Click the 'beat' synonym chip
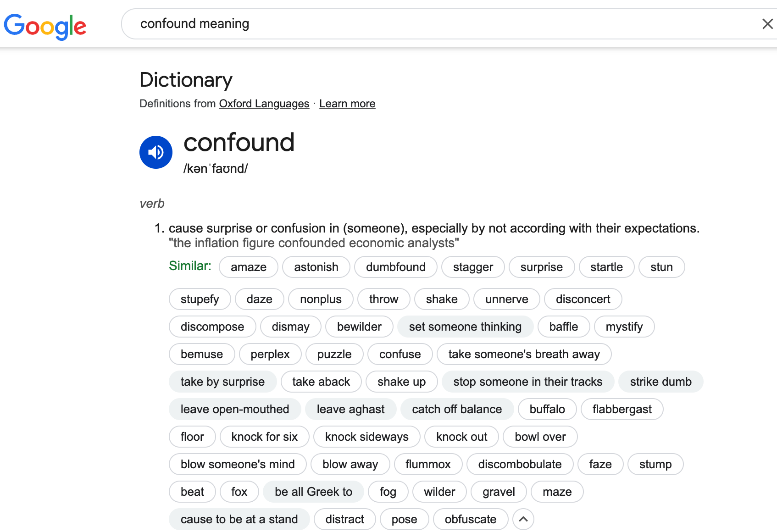The image size is (777, 532). click(x=192, y=492)
